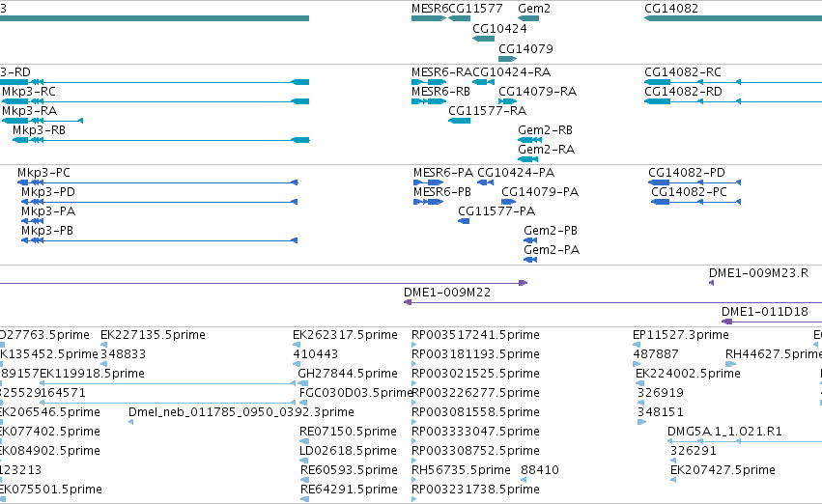The height and width of the screenshot is (504, 822).
Task: Open EST RH56735.5prime
Action: 462,470
